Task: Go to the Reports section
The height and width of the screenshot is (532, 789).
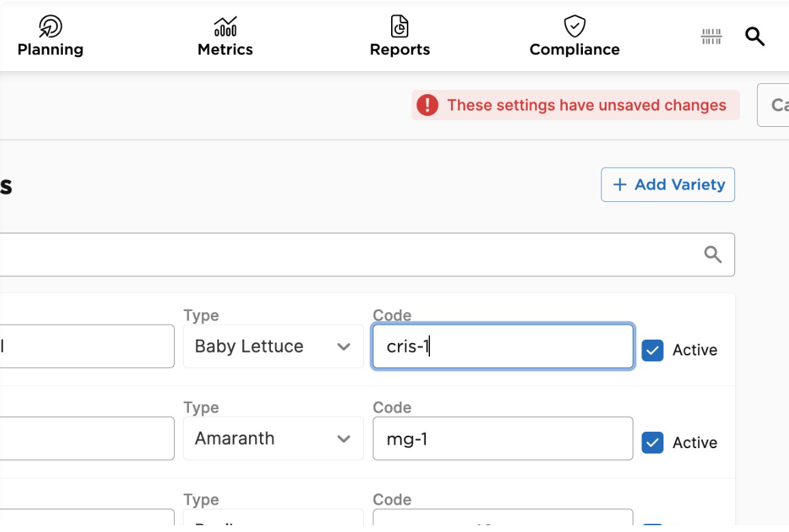Action: 399,35
